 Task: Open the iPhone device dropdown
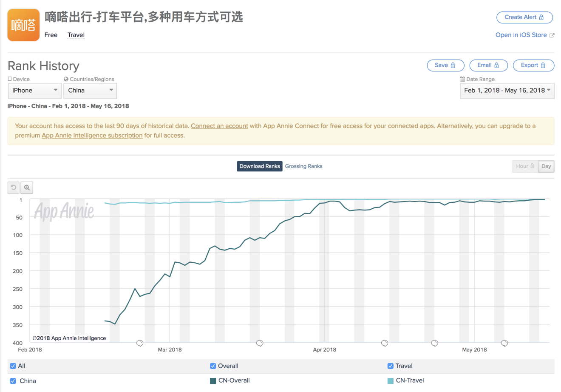pos(34,91)
